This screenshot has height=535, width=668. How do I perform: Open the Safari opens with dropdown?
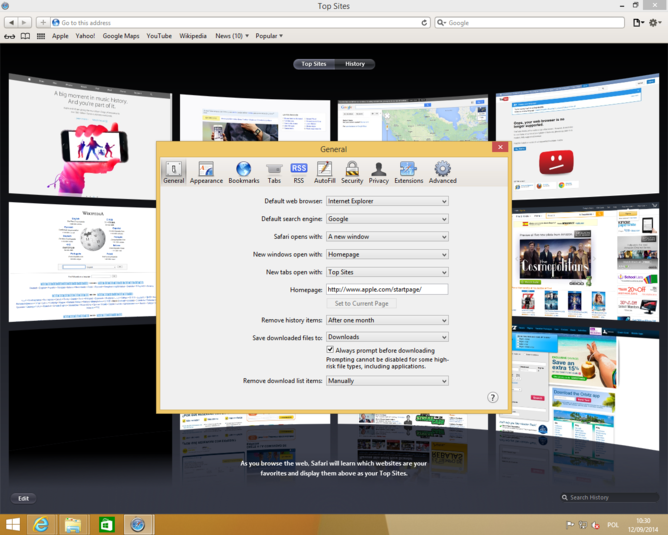[x=387, y=237]
